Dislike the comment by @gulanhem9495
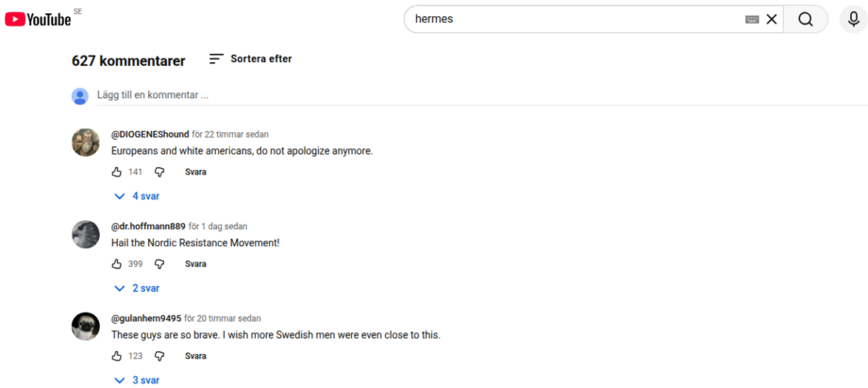This screenshot has height=388, width=868. (159, 356)
